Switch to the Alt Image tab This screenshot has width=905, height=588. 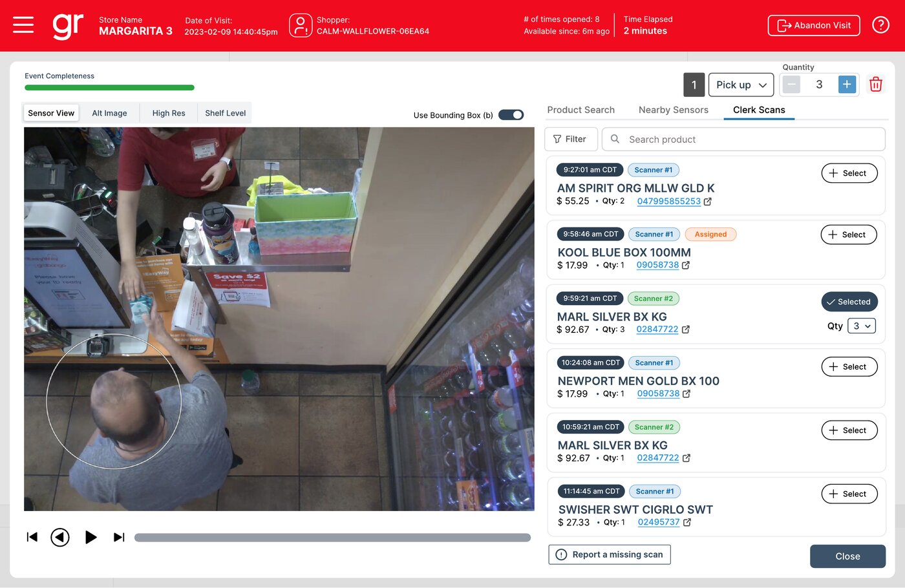[109, 113]
